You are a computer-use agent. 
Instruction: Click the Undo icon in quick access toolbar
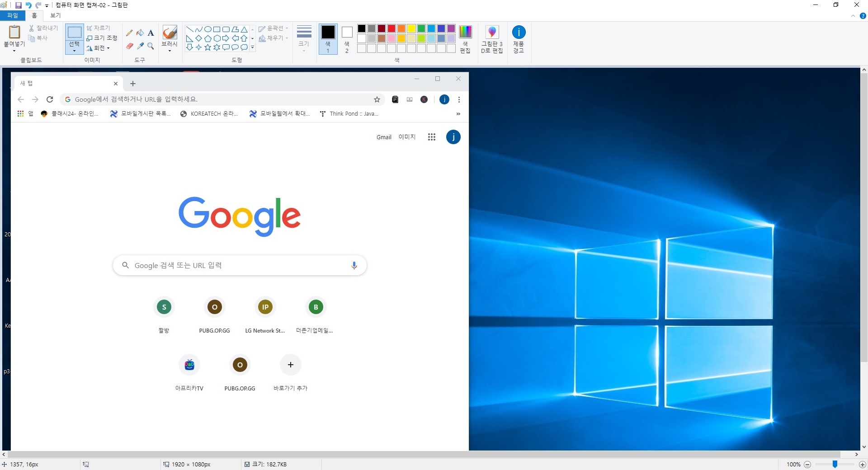coord(28,5)
